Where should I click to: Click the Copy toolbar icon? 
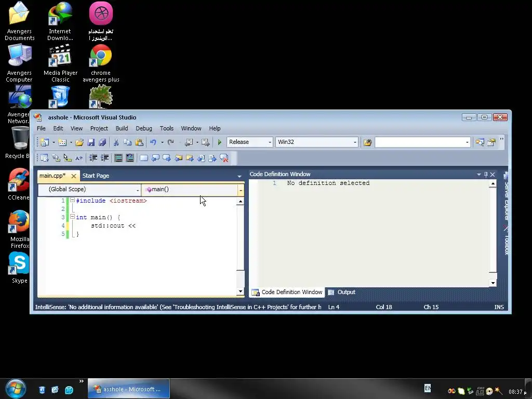pos(128,142)
